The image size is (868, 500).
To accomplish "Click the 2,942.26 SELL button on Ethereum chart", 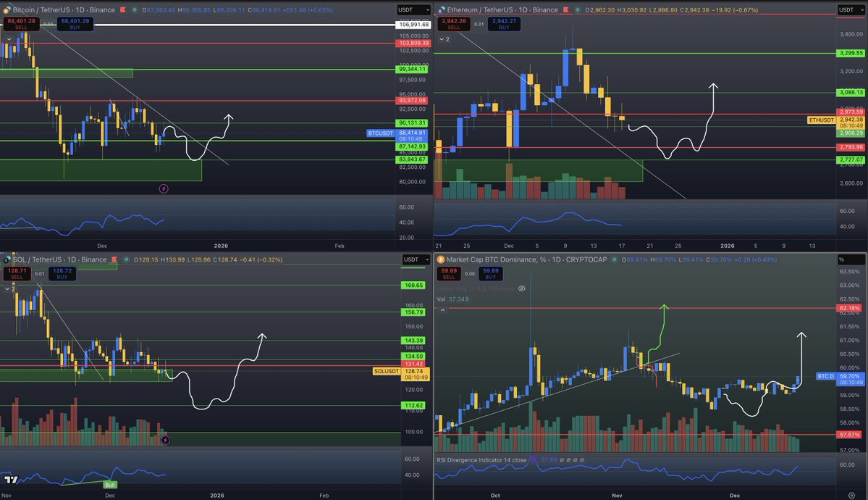I will pos(453,24).
